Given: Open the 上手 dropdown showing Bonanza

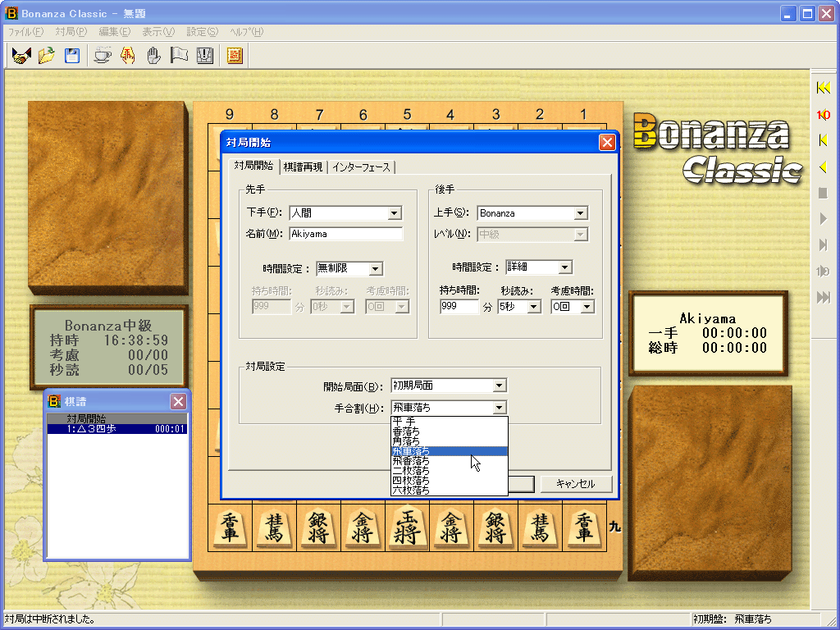Looking at the screenshot, I should coord(581,213).
